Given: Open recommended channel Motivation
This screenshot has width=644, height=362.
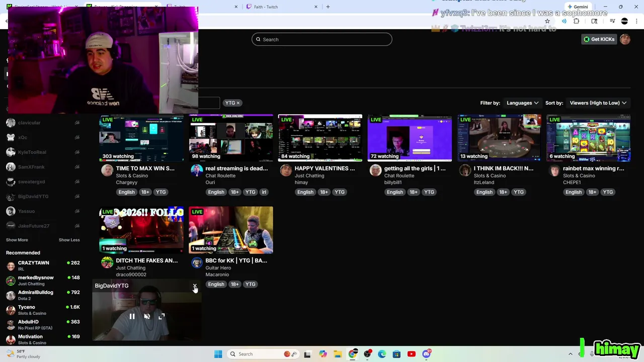Looking at the screenshot, I should point(43,339).
